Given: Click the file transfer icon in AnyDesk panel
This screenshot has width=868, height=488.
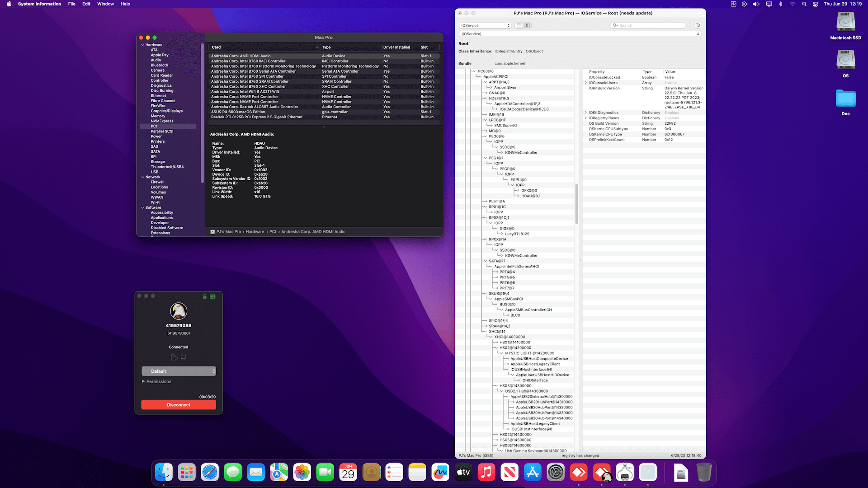Looking at the screenshot, I should click(x=174, y=357).
